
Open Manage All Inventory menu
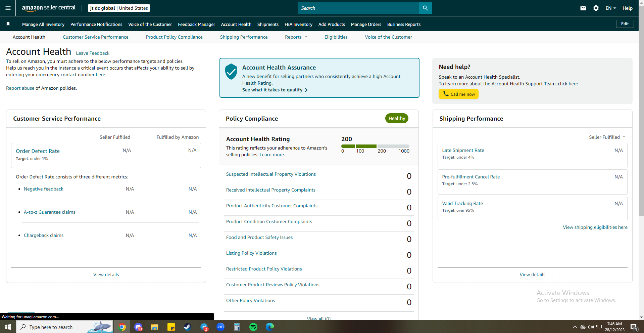tap(43, 24)
